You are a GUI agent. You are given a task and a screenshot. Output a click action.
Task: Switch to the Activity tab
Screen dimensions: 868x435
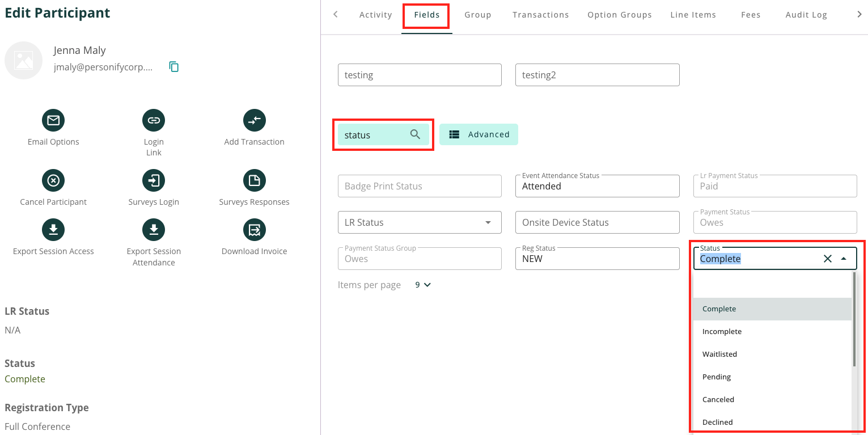coord(376,15)
